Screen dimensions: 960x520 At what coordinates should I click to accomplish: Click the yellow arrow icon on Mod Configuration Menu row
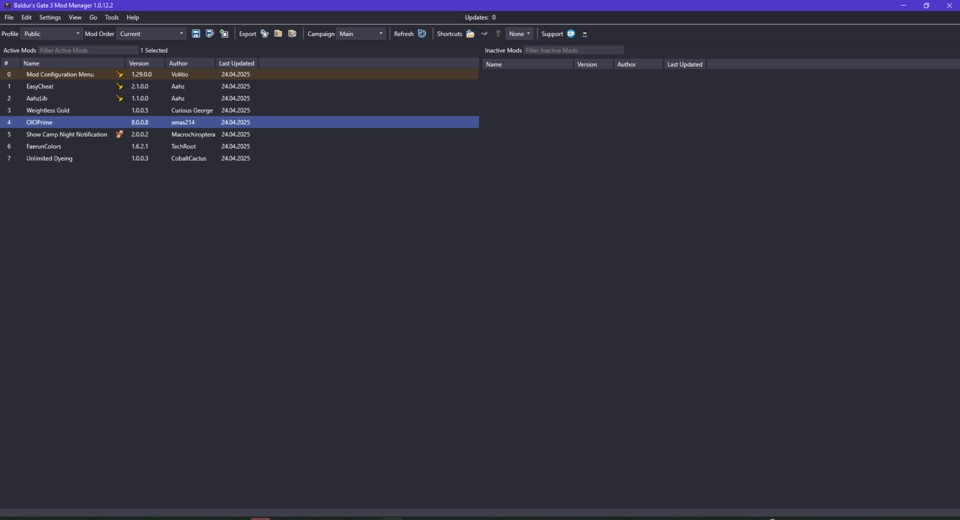pyautogui.click(x=119, y=74)
